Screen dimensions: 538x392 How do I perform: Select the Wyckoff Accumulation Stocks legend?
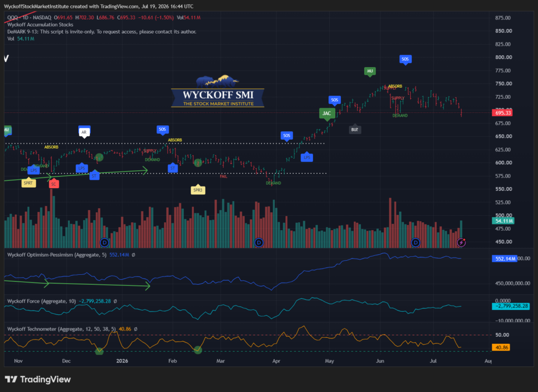tap(40, 25)
